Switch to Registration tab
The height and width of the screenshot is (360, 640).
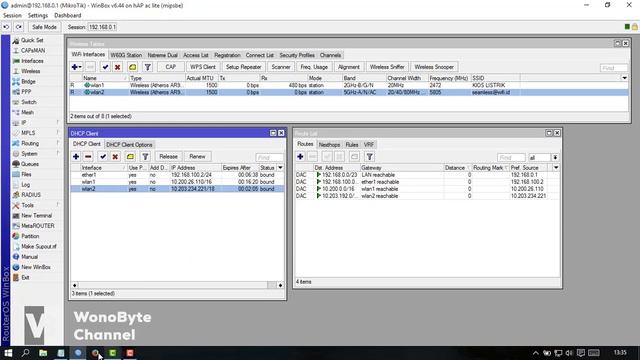coord(227,55)
